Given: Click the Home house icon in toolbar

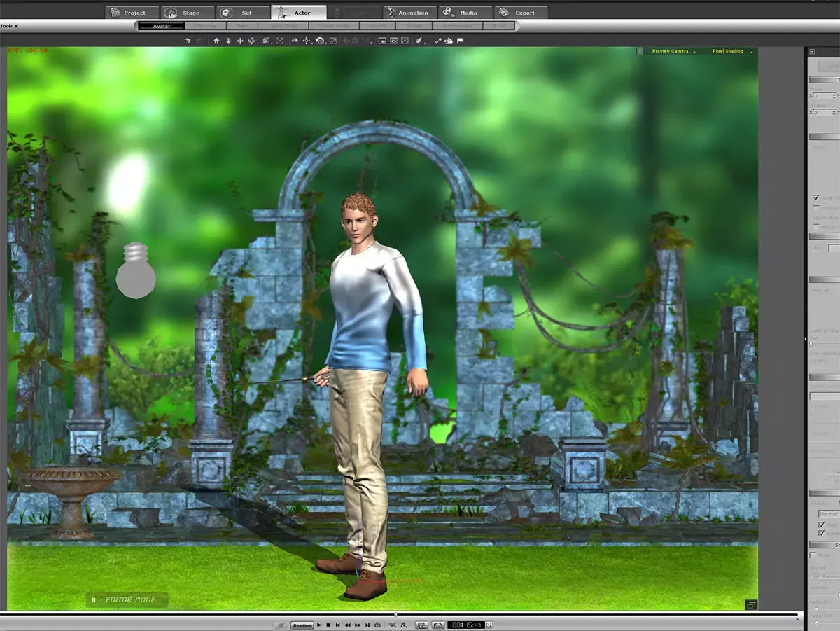Looking at the screenshot, I should coord(216,41).
